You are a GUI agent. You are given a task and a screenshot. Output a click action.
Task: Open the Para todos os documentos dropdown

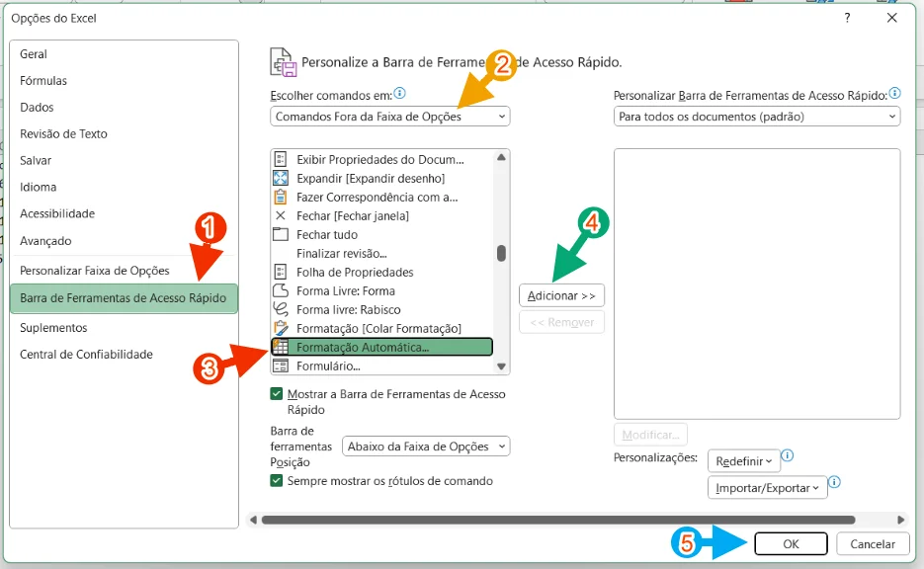[757, 116]
